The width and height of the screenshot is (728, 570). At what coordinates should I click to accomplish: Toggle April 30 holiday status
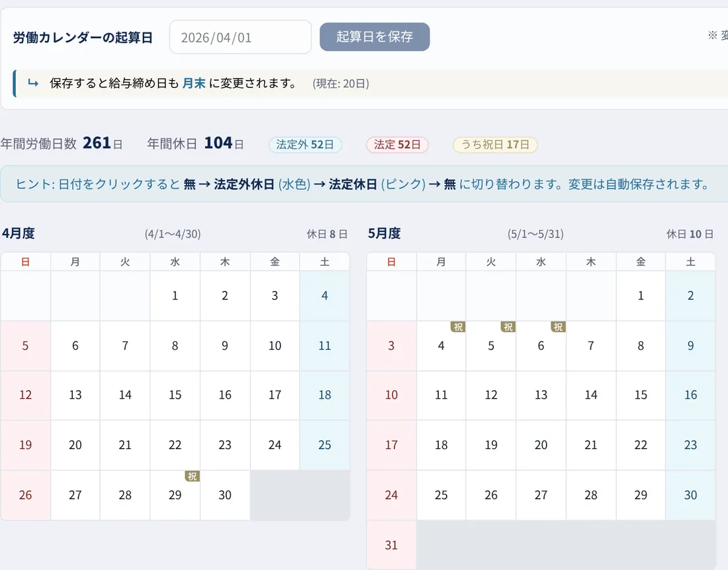coord(225,495)
